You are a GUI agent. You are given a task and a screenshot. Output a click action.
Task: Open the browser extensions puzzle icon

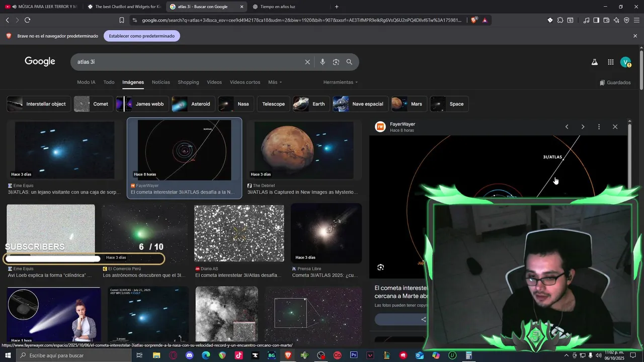point(560,20)
